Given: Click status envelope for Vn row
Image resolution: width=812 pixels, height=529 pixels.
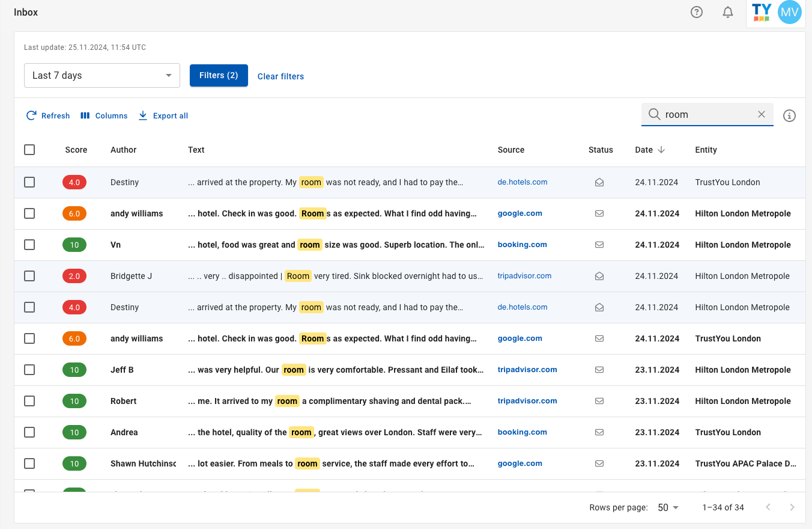Looking at the screenshot, I should point(599,245).
